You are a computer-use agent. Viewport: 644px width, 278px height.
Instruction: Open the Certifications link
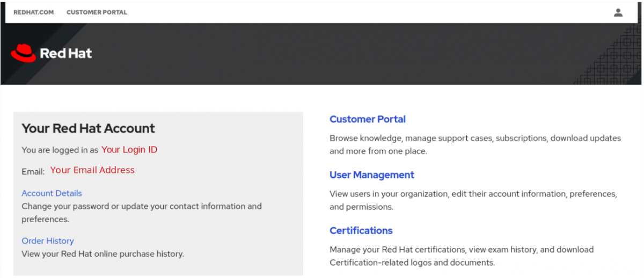[x=361, y=230]
